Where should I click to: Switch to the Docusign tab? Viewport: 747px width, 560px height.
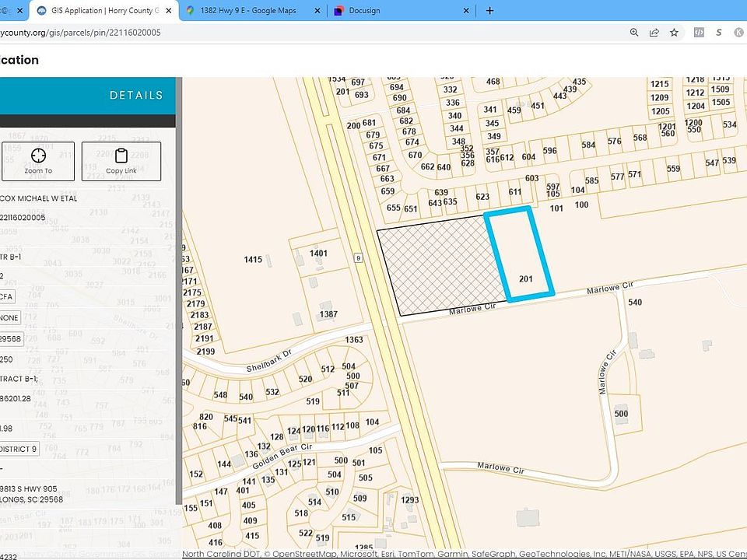364,10
